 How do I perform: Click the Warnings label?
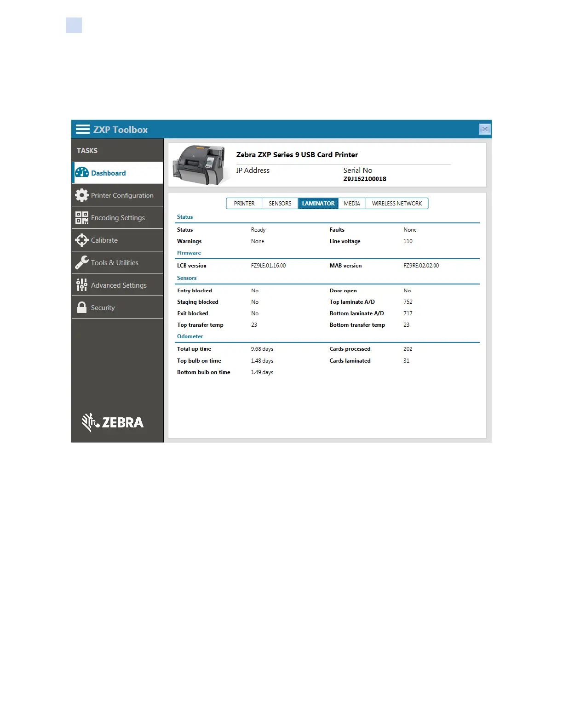190,241
